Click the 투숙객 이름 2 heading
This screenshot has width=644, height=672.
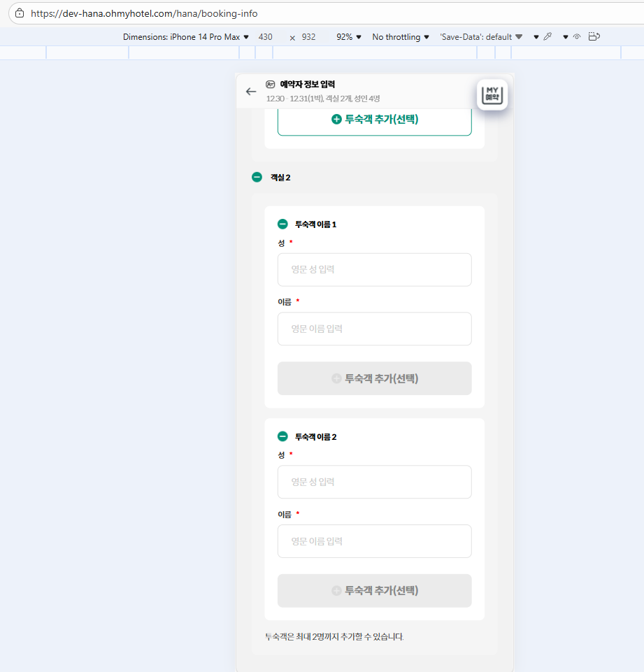coord(316,437)
